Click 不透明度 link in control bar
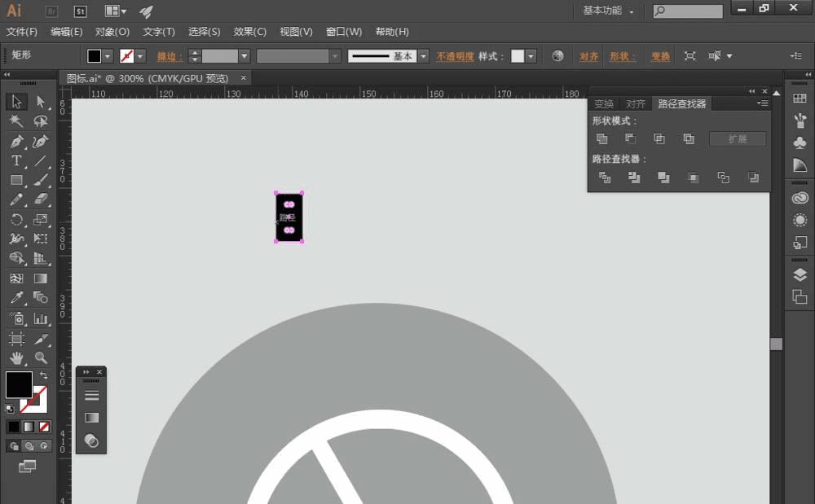This screenshot has height=504, width=815. [455, 56]
